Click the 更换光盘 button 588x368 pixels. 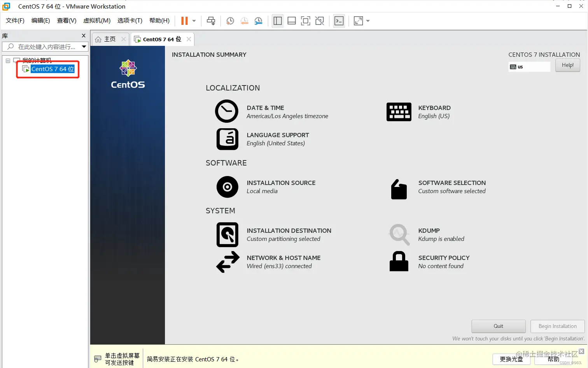click(x=511, y=359)
